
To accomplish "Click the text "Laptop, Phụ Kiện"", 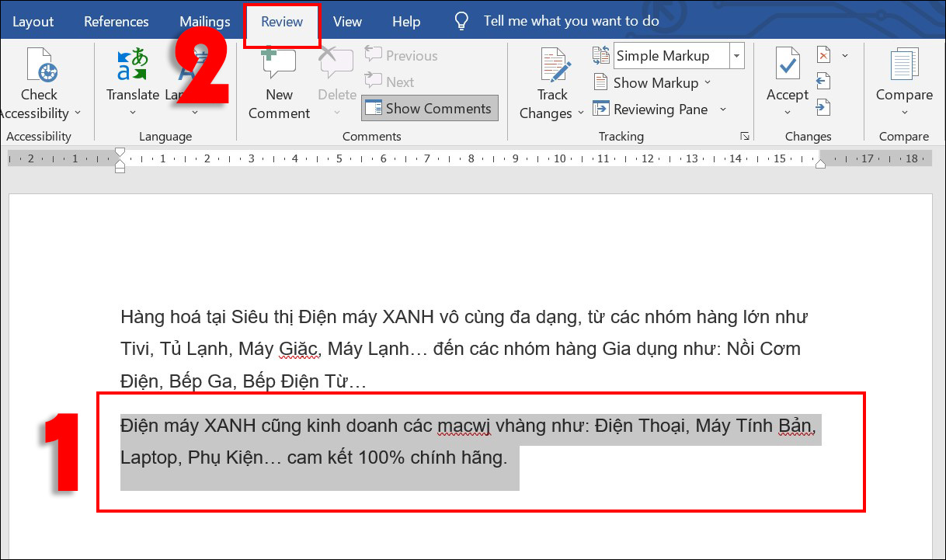I will coord(191,457).
